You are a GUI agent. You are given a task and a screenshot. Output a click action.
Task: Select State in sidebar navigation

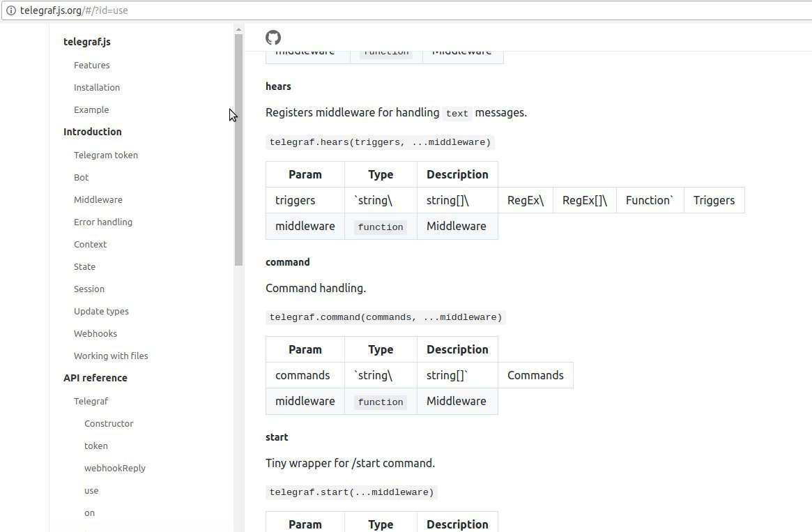(x=84, y=266)
